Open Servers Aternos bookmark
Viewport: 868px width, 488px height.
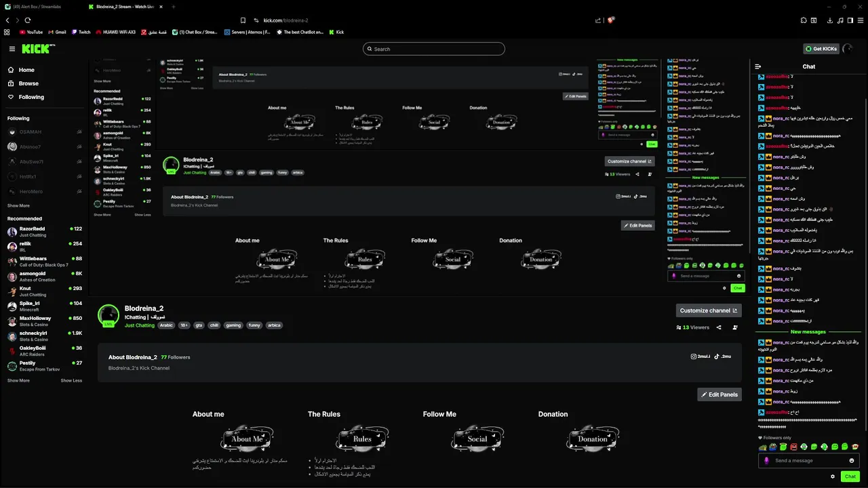(248, 32)
